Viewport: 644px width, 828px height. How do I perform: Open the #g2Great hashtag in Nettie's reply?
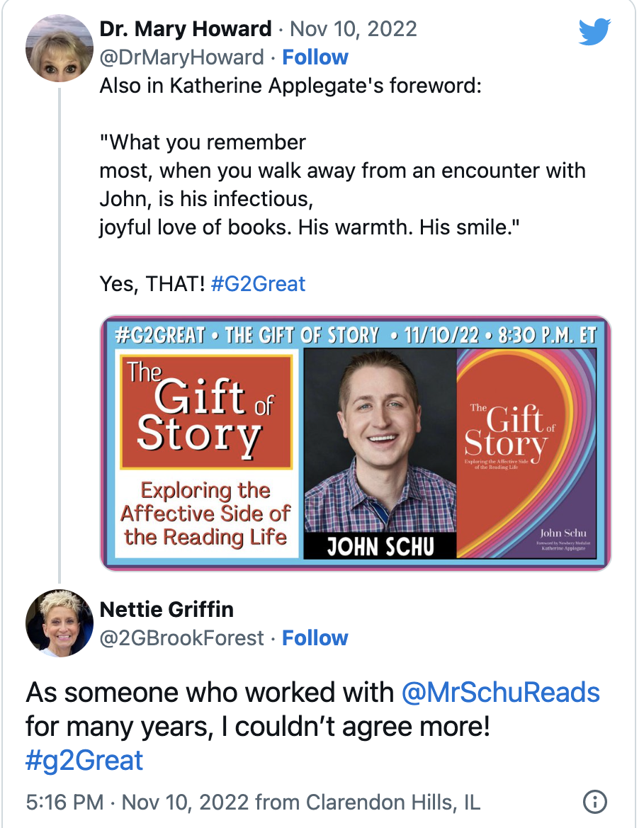[x=85, y=760]
